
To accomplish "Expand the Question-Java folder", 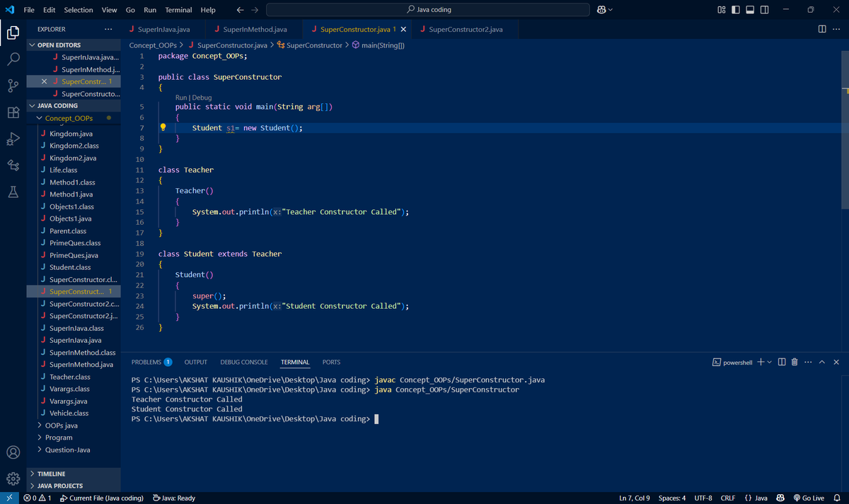I will coord(74,450).
